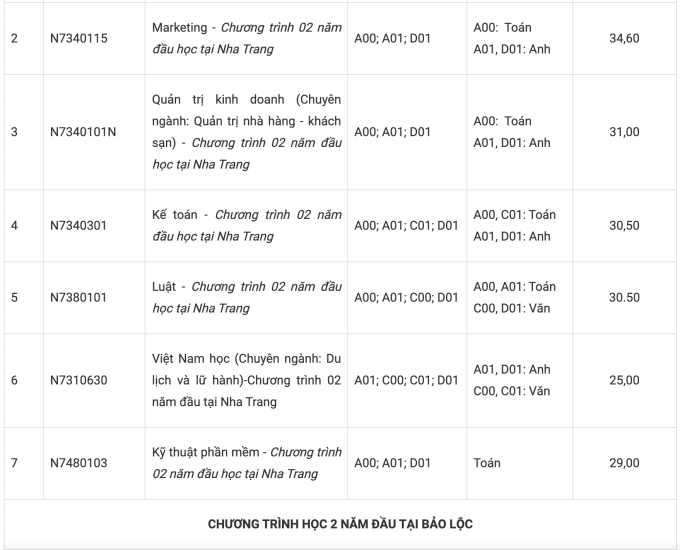
Task: Select the Quản trị kinh doanh program text
Action: pos(245,132)
